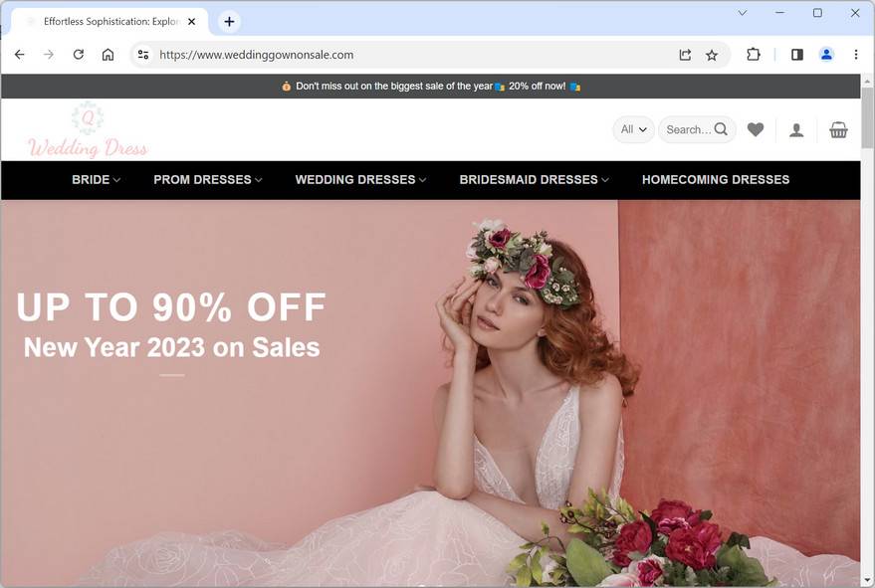Image resolution: width=875 pixels, height=588 pixels.
Task: Click the browser profile avatar
Action: [826, 55]
